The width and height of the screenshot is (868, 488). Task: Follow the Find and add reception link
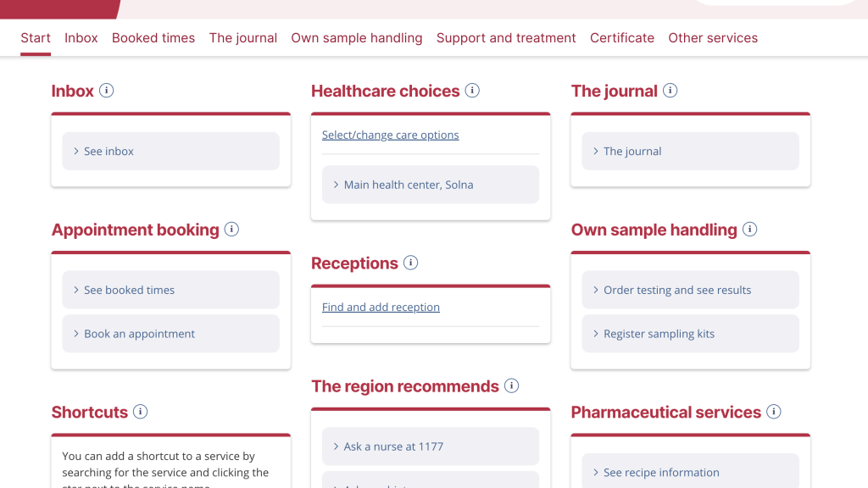(x=381, y=307)
